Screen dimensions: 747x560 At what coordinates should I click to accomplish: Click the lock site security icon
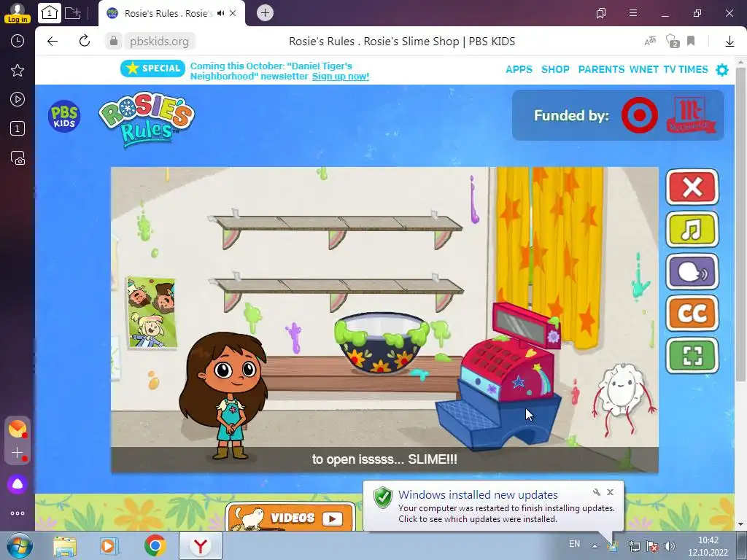[114, 42]
